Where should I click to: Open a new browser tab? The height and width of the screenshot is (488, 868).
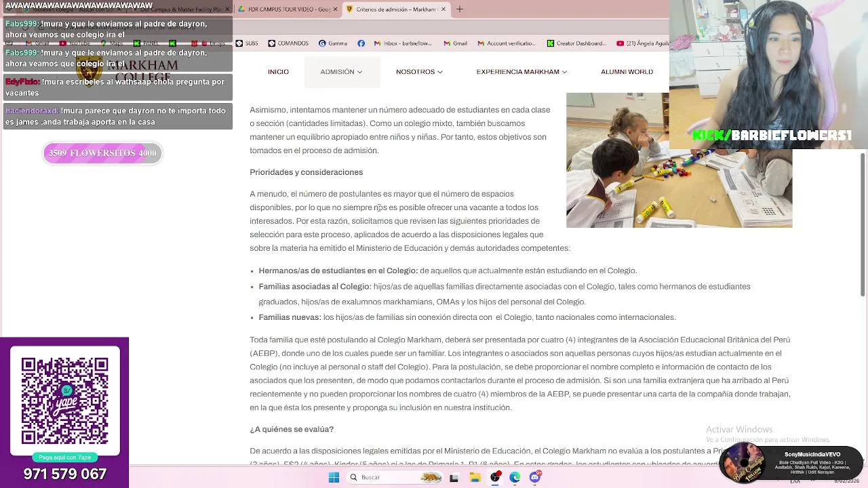click(x=459, y=9)
